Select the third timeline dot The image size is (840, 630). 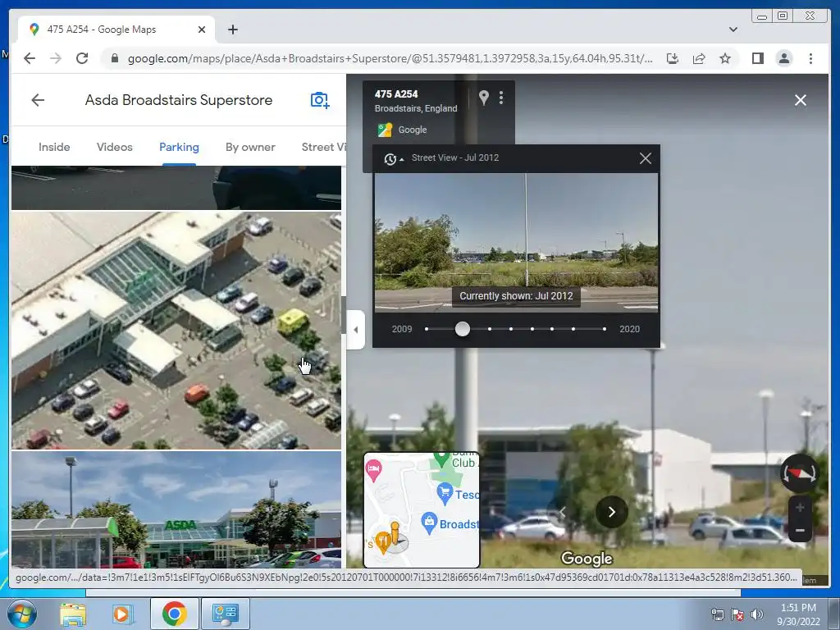coord(490,329)
